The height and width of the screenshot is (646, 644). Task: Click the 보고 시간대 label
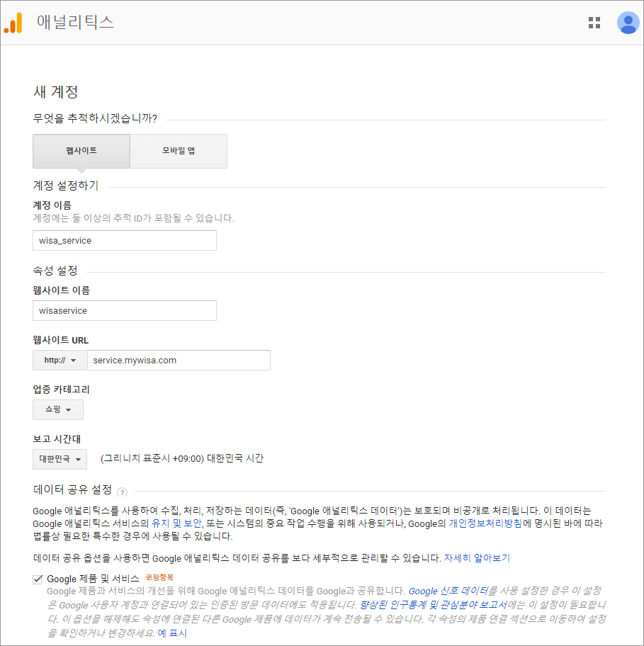57,438
